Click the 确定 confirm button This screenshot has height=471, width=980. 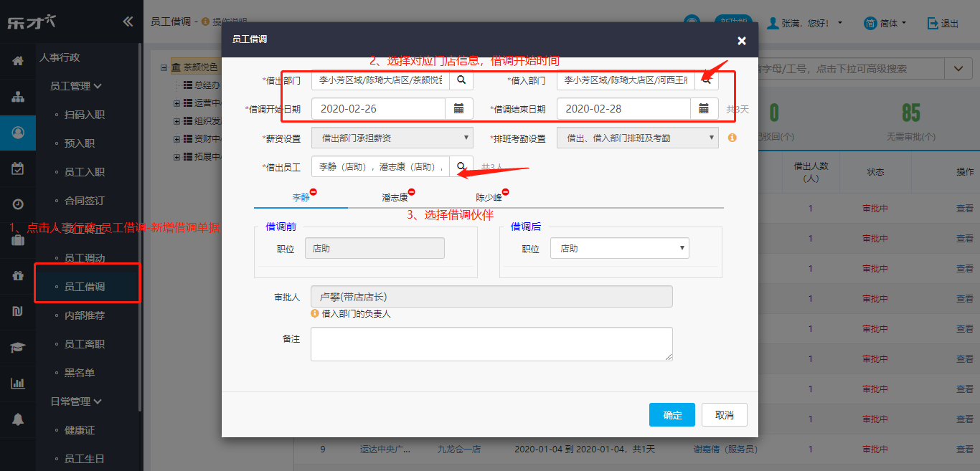[672, 415]
